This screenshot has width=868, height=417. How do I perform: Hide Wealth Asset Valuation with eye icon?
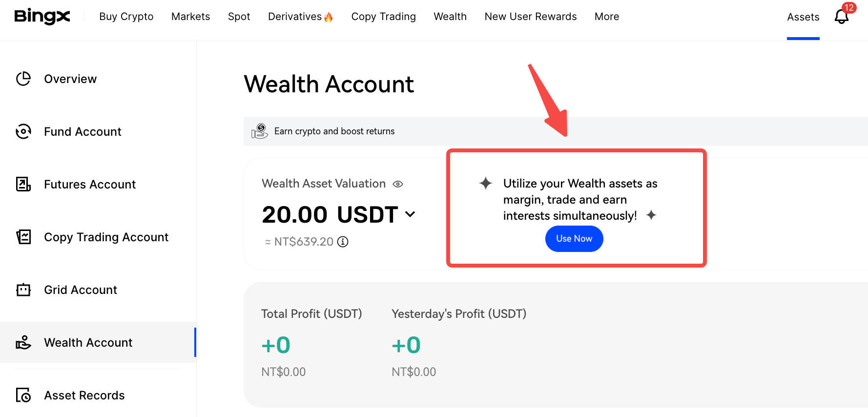pyautogui.click(x=398, y=184)
